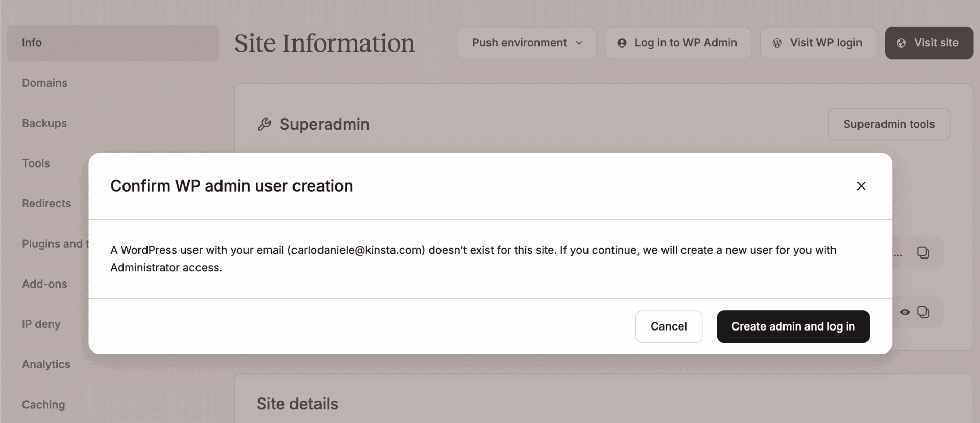Open Tools from the sidebar menu
The height and width of the screenshot is (423, 980).
(x=36, y=163)
